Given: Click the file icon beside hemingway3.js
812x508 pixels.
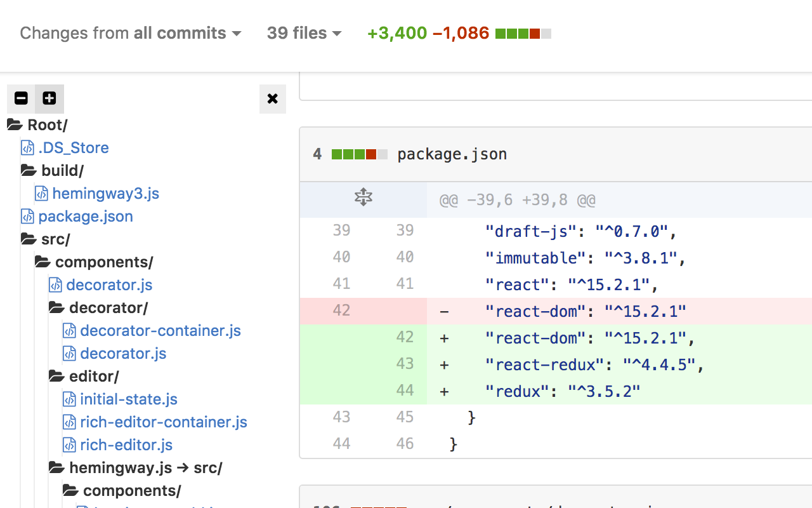Looking at the screenshot, I should pyautogui.click(x=41, y=194).
